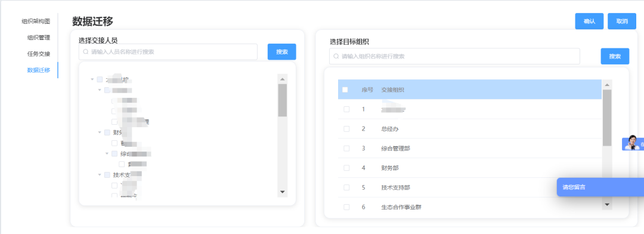Image resolution: width=644 pixels, height=234 pixels.
Task: Click 搜索 next to the personnel search box
Action: coord(281,52)
